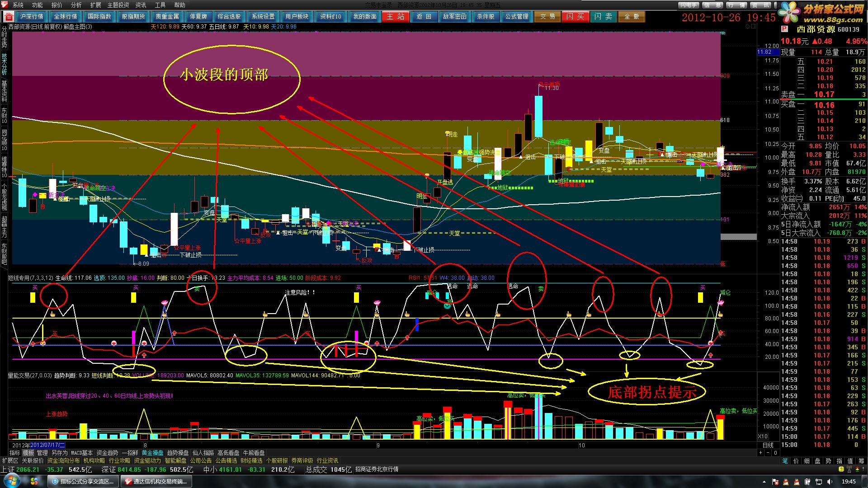The height and width of the screenshot is (488, 868).
Task: Select 技术分析 in left sidebar
Action: (4, 64)
